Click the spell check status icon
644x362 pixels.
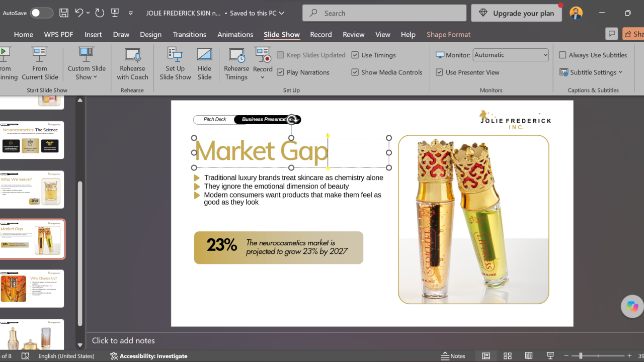click(26, 356)
